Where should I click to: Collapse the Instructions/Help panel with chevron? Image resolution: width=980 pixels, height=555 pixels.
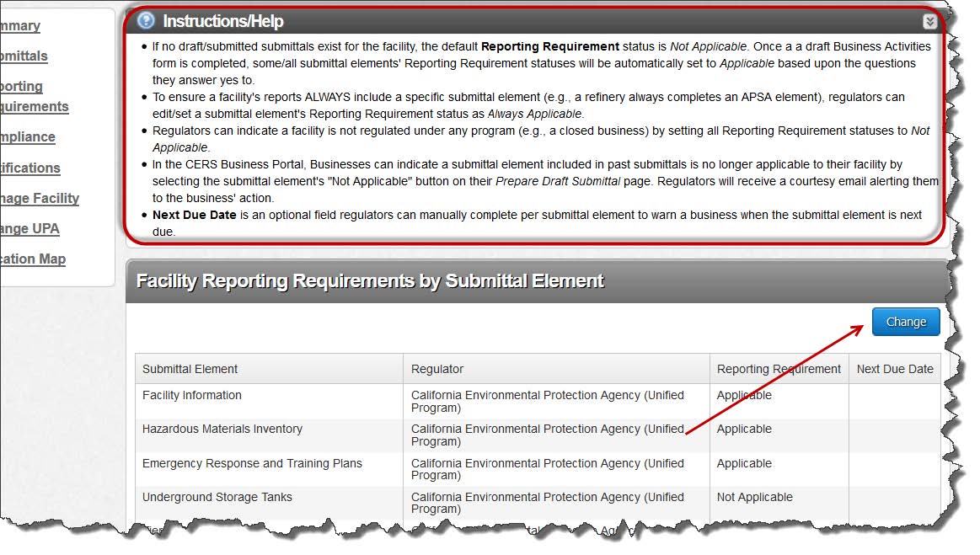(x=929, y=22)
